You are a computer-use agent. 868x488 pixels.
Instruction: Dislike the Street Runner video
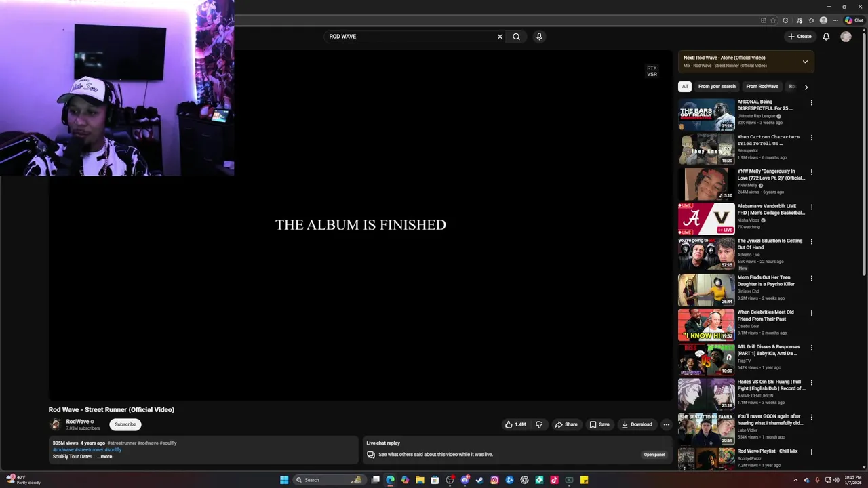tap(539, 424)
